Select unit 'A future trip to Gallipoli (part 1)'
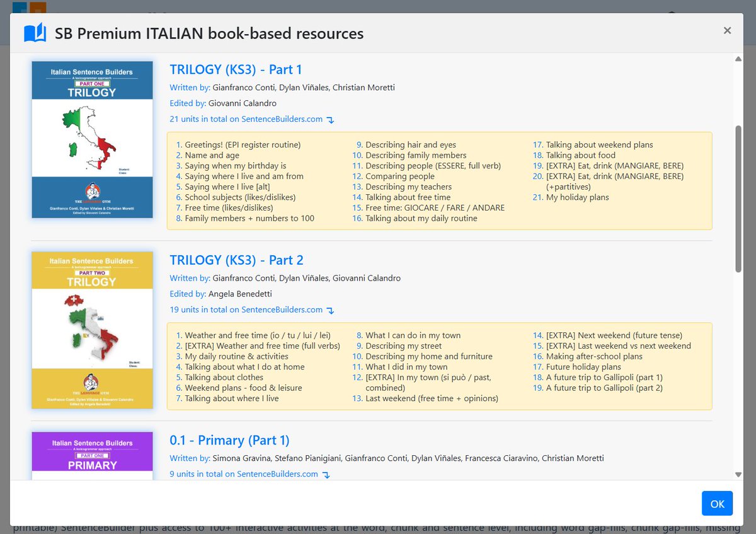 coord(604,377)
